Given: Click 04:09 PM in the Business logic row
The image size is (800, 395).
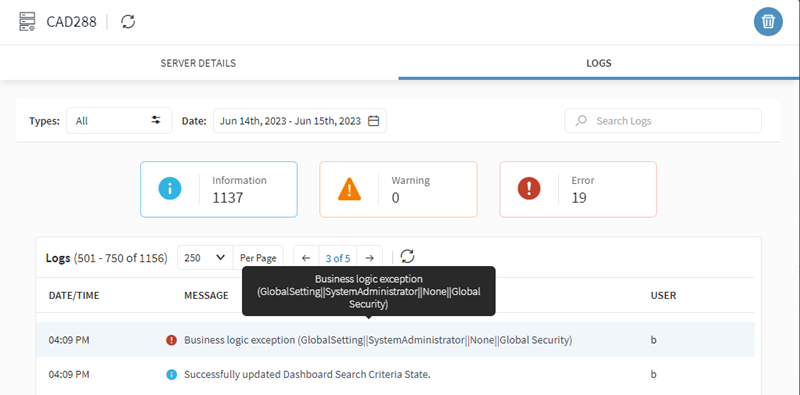Looking at the screenshot, I should click(x=69, y=340).
